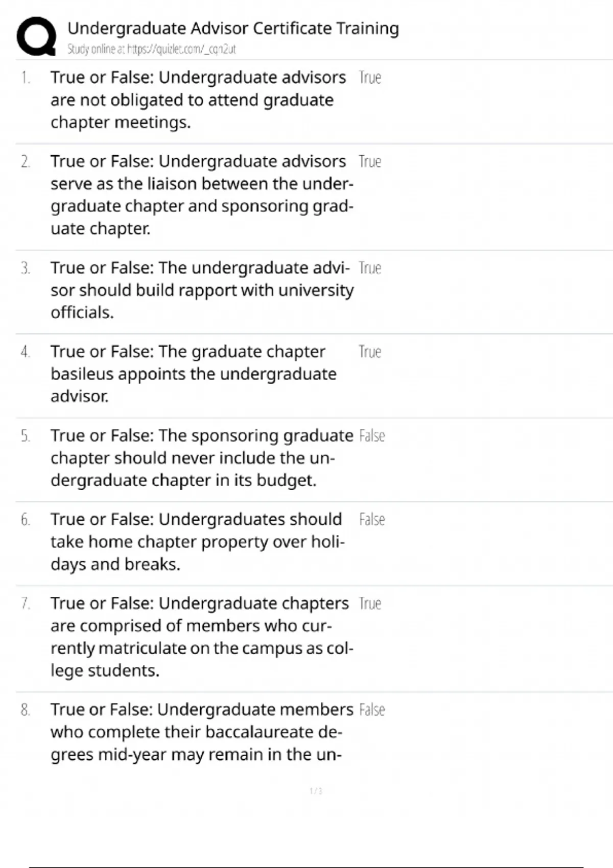Click the True answer for question 2
The width and height of the screenshot is (613, 868).
(370, 162)
